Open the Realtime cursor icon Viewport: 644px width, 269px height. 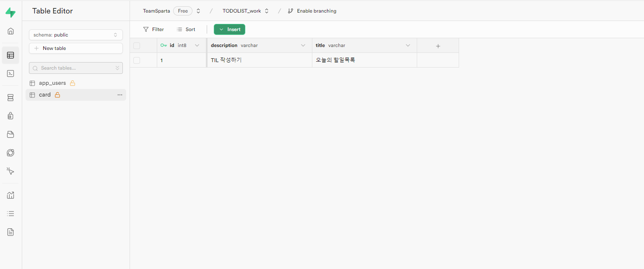(x=10, y=171)
